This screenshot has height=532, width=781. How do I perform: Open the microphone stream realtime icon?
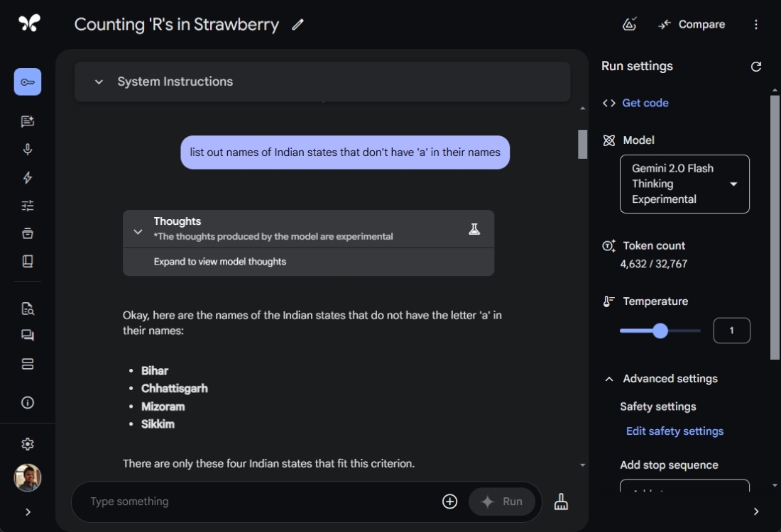point(28,150)
